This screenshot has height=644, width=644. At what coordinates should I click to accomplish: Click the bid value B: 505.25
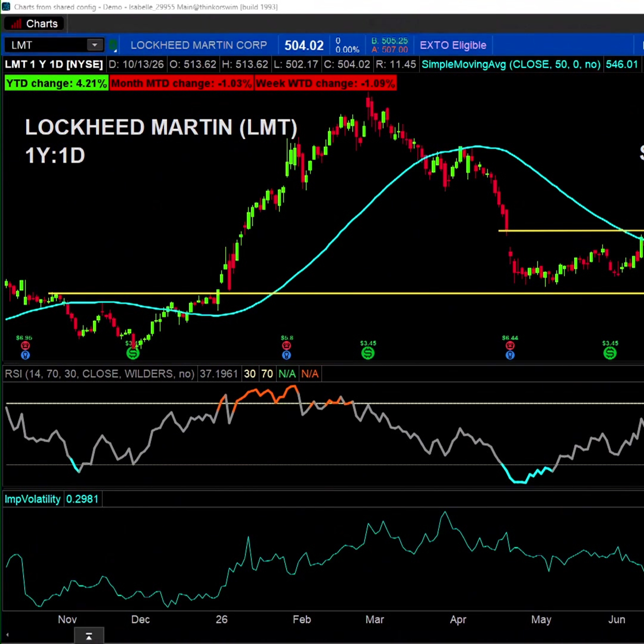tap(390, 41)
